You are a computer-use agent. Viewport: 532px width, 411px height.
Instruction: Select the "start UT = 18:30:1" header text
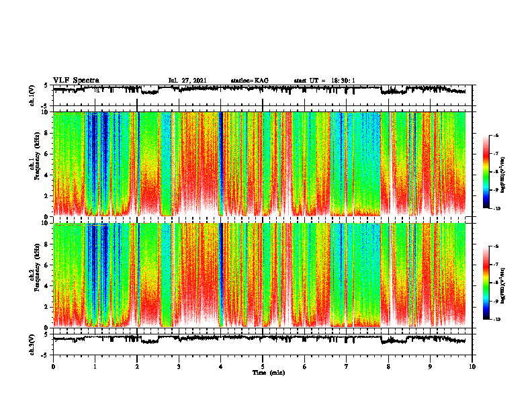[x=324, y=81]
